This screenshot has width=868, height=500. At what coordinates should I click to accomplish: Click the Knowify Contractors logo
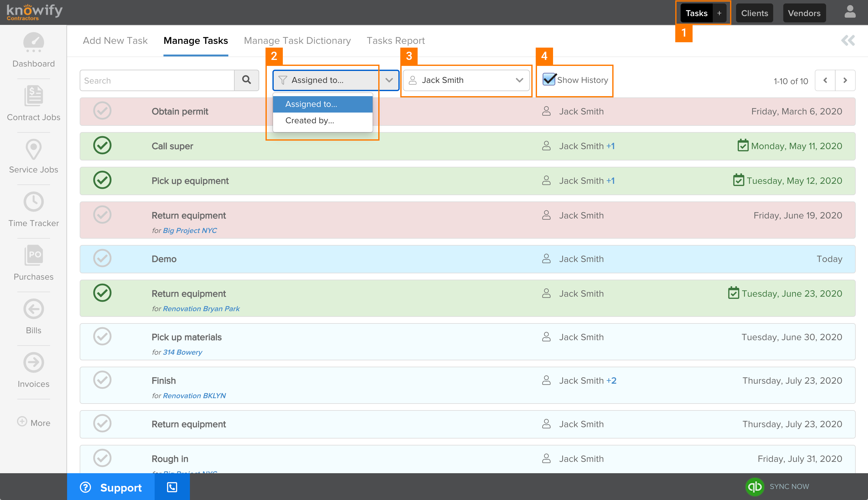point(34,12)
